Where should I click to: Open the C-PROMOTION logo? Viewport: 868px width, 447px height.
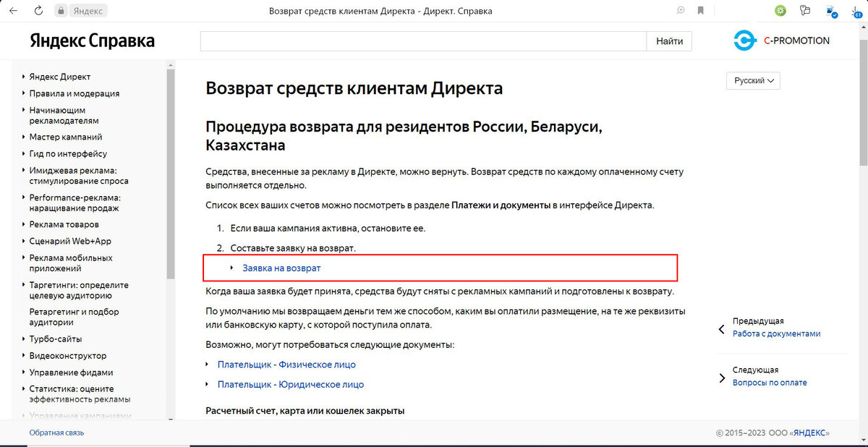coord(782,41)
